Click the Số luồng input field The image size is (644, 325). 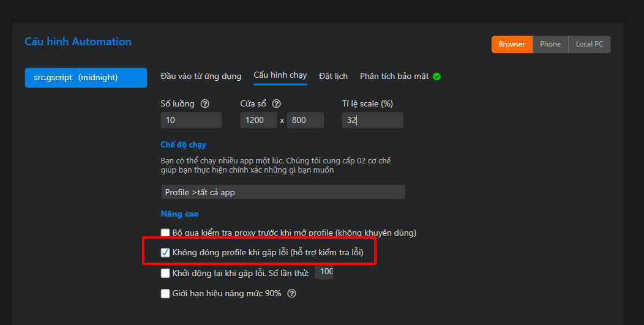click(x=191, y=120)
